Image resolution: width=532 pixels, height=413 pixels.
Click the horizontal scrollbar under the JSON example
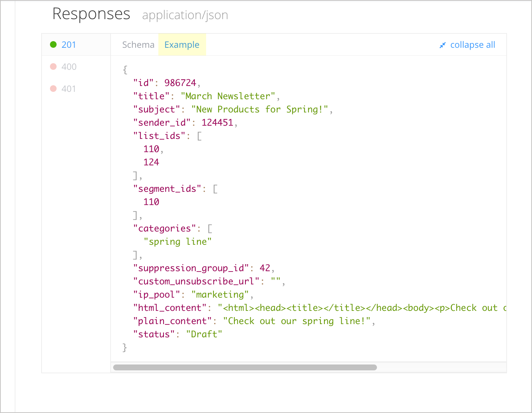245,367
